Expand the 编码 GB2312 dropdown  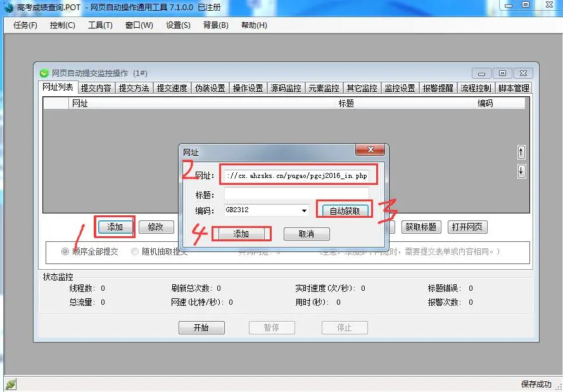305,210
